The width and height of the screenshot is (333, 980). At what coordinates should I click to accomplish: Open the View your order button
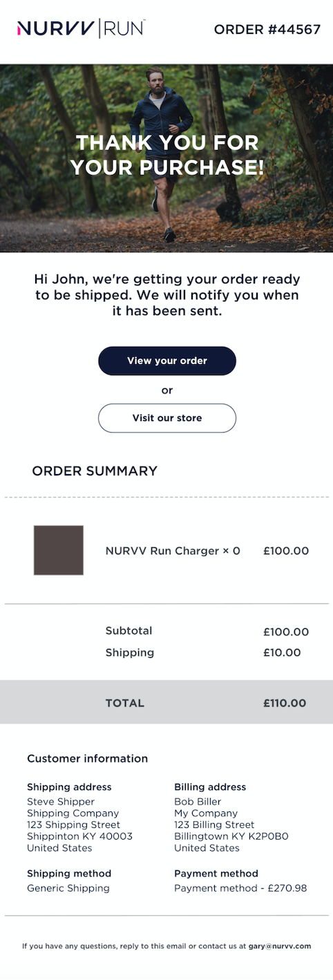pos(167,361)
